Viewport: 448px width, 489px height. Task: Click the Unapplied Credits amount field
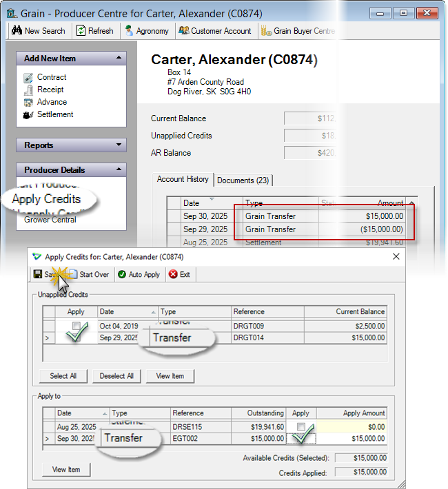pos(310,136)
